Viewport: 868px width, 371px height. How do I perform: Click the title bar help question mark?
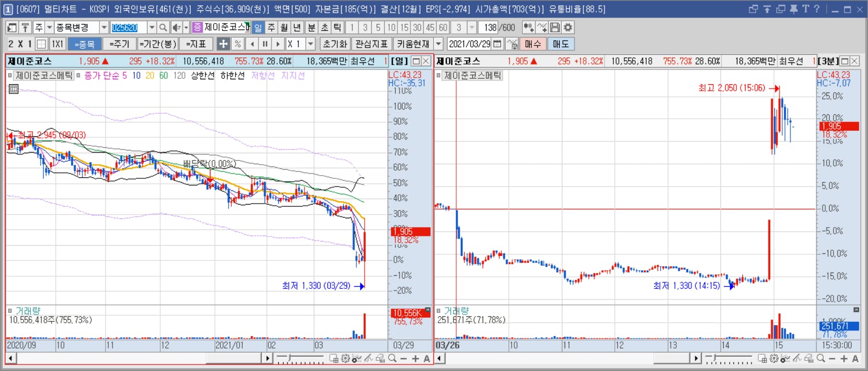pos(817,9)
